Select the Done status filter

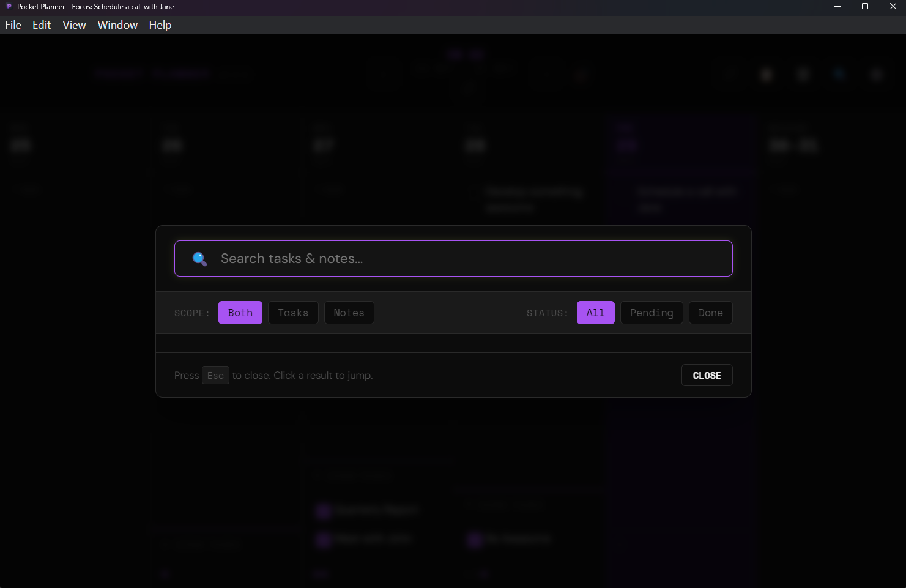coord(710,313)
